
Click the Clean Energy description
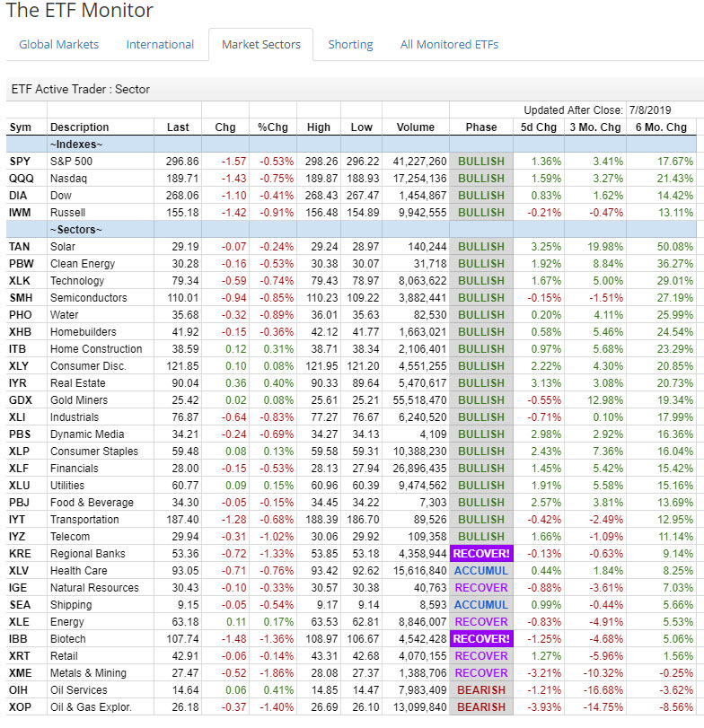click(83, 264)
